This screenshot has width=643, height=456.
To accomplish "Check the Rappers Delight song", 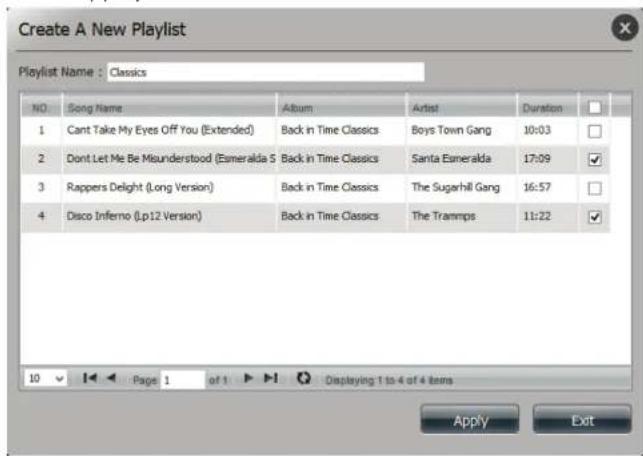I will click(x=595, y=188).
